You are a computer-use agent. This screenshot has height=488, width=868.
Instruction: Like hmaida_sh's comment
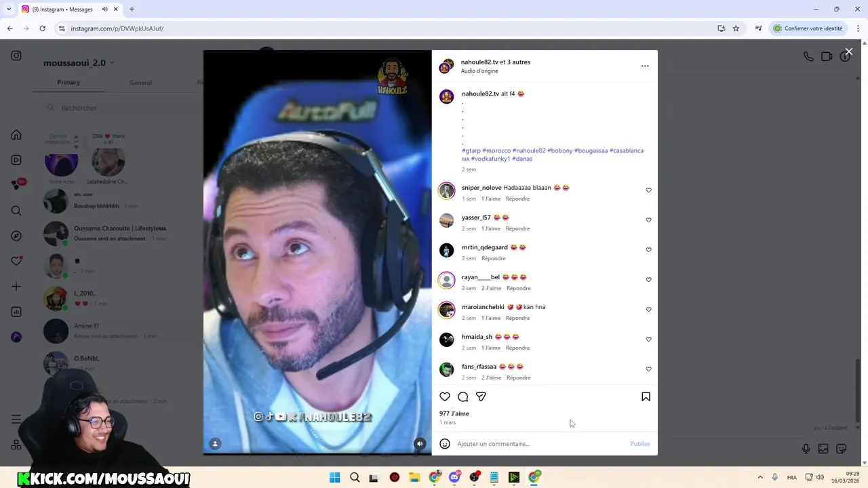[x=648, y=340]
